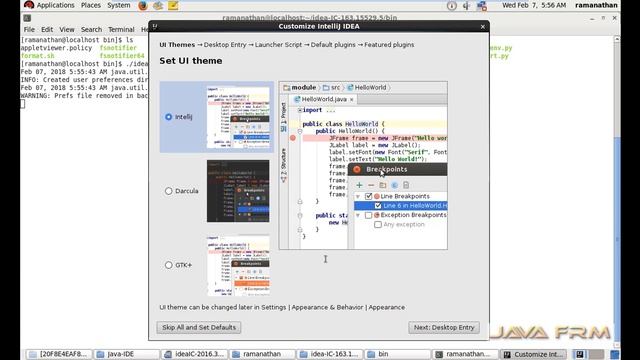Open the volume control tray icon

point(466,5)
